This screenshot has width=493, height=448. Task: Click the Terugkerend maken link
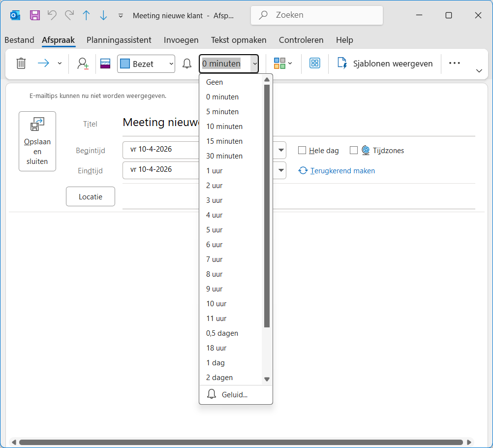[x=342, y=171]
